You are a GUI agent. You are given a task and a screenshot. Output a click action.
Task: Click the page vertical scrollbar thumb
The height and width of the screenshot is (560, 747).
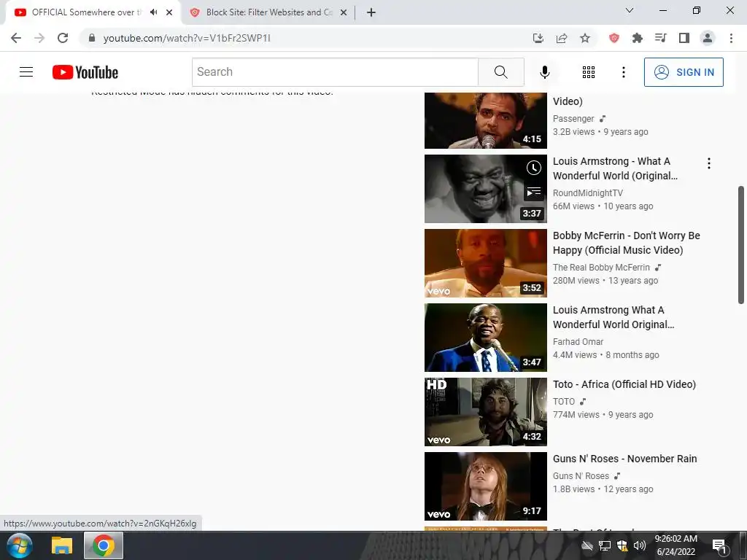point(741,245)
